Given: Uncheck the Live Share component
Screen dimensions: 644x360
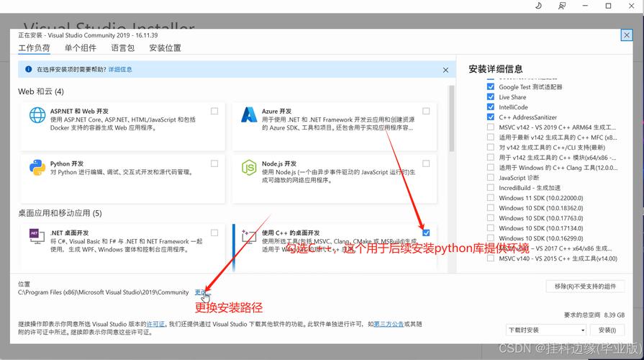Looking at the screenshot, I should (491, 97).
